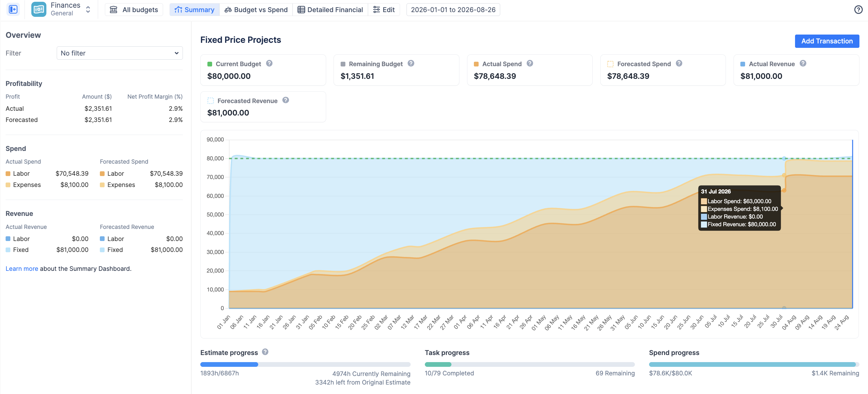This screenshot has height=394, width=868.
Task: Toggle Remaining Budget series via gray swatch
Action: pyautogui.click(x=343, y=64)
